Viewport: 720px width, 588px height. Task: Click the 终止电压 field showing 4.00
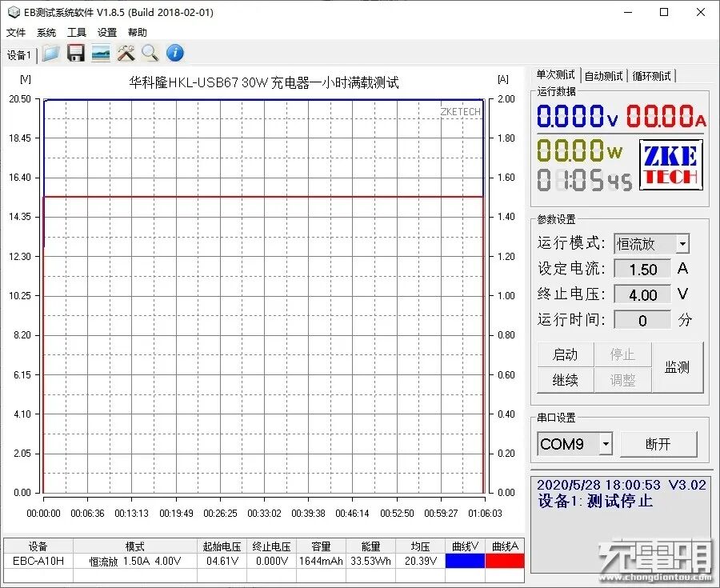[x=642, y=294]
